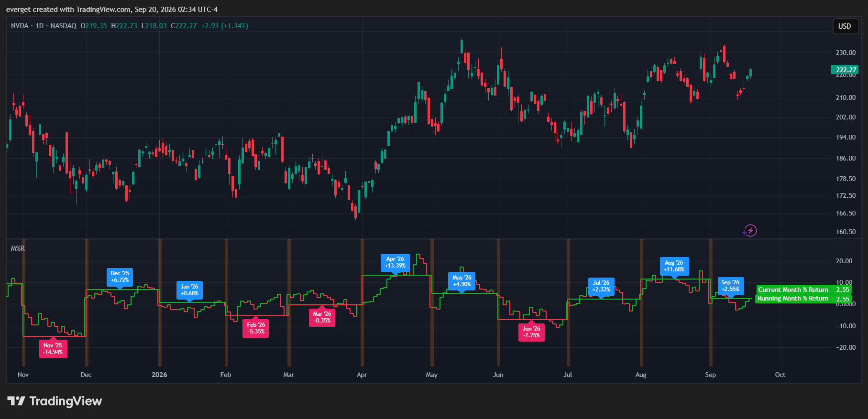
Task: Click the M%R indicator label
Action: coord(18,248)
